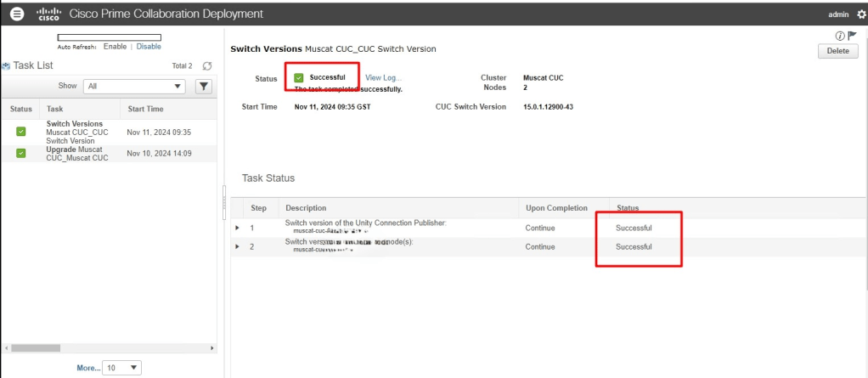
Task: Click the Task List cube icon
Action: click(6, 65)
